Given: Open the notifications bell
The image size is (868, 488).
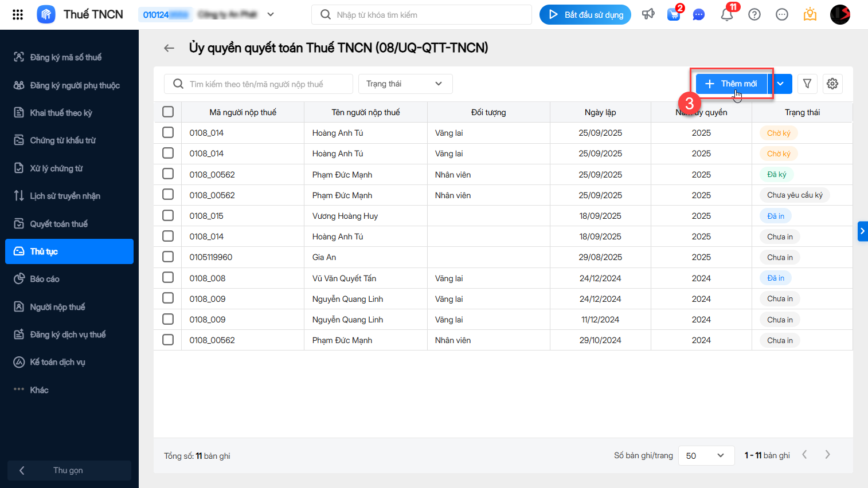Looking at the screenshot, I should [x=727, y=15].
